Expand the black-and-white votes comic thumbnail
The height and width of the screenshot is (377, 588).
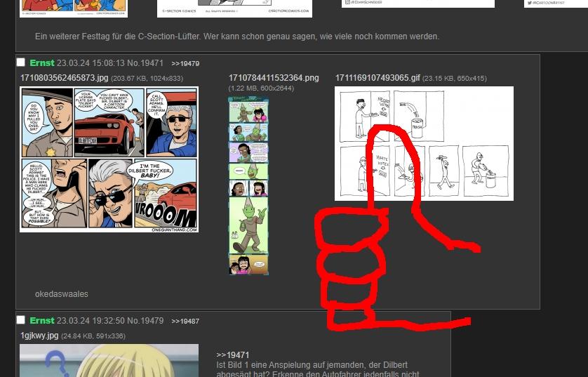(x=424, y=144)
